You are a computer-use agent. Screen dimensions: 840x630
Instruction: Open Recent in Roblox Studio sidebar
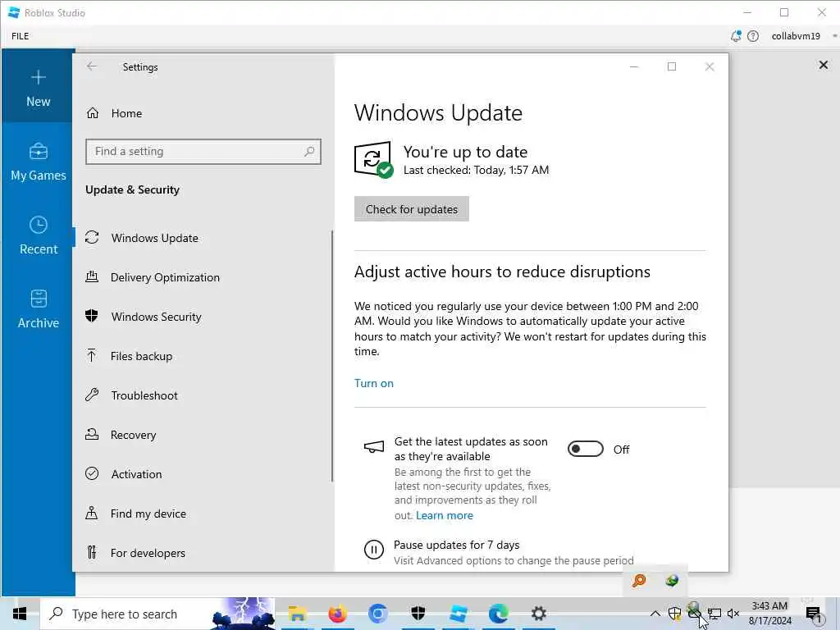coord(38,235)
